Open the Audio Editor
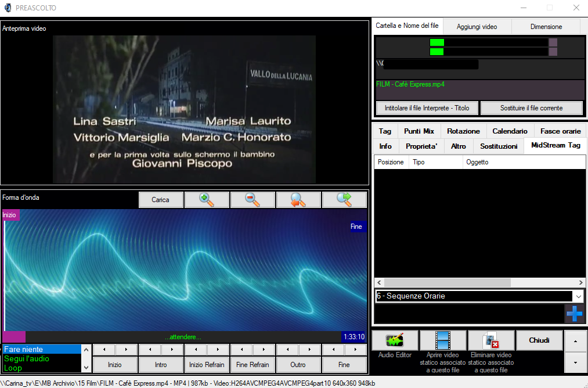Screen dimensions: 588x388 (395, 341)
